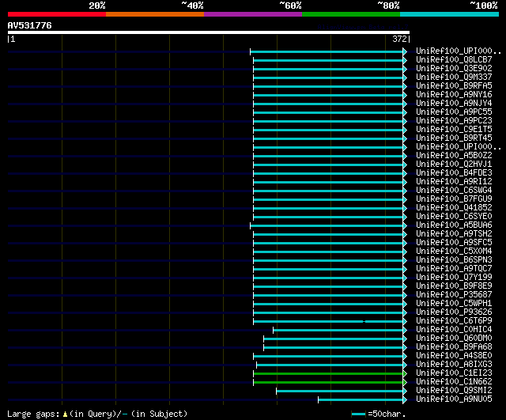The width and height of the screenshot is (506, 420).
Task: Click the UniRef100_A4S8E0 label
Action: 454,356
